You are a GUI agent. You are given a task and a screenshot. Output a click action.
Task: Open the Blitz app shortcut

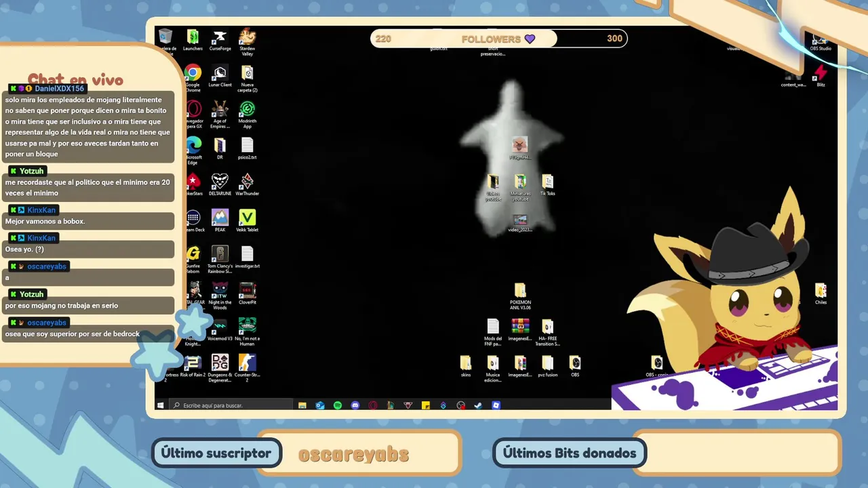click(821, 76)
